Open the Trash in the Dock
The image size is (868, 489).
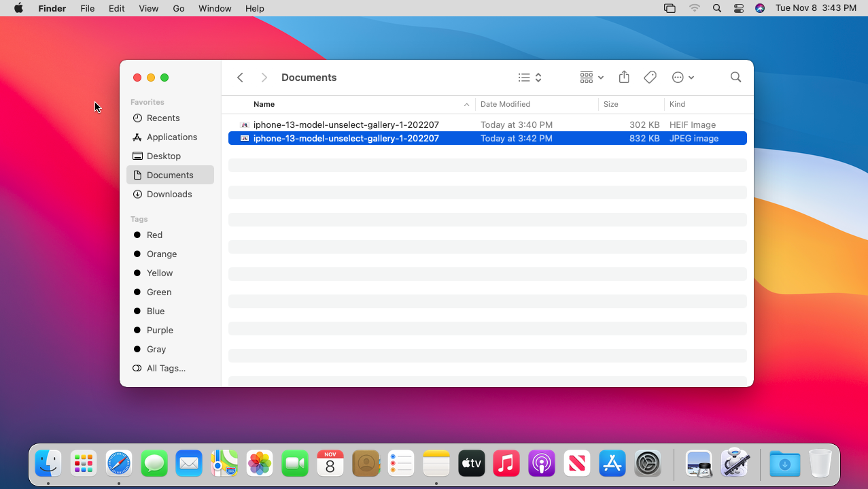(x=820, y=464)
